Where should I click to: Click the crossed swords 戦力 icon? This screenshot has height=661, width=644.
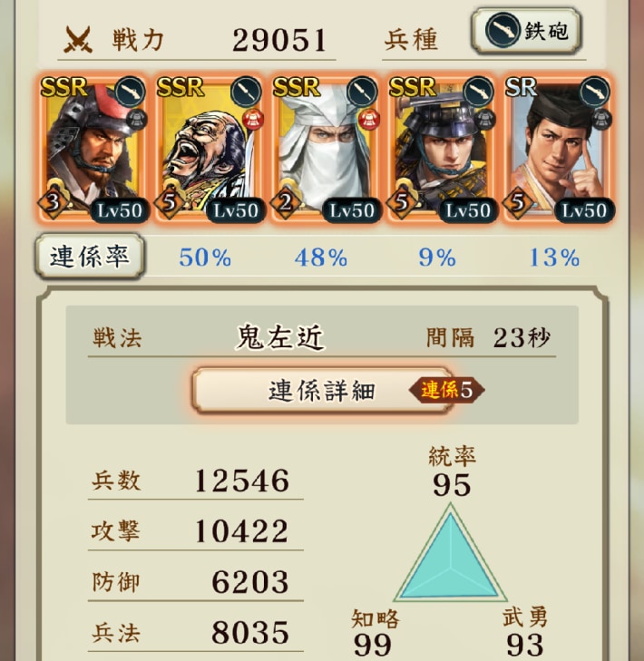78,40
